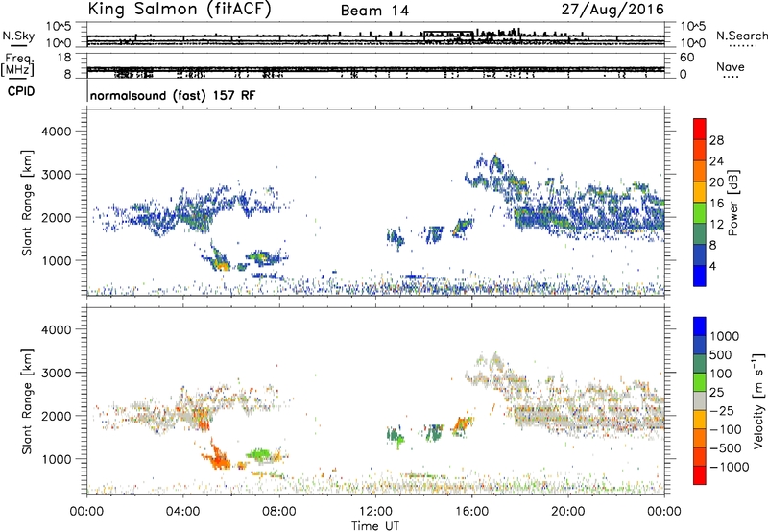
Task: Click '2000' on the velocity panel range axis
Action: [56, 416]
